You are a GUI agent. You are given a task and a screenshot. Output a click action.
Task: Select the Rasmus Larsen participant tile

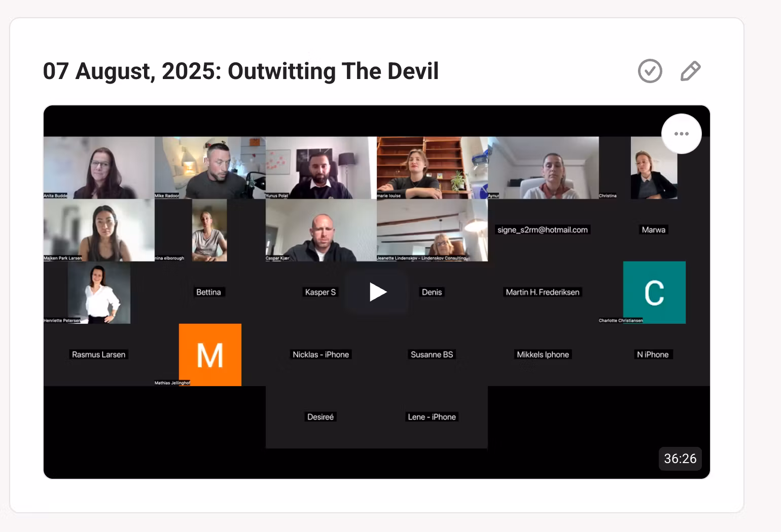(99, 355)
